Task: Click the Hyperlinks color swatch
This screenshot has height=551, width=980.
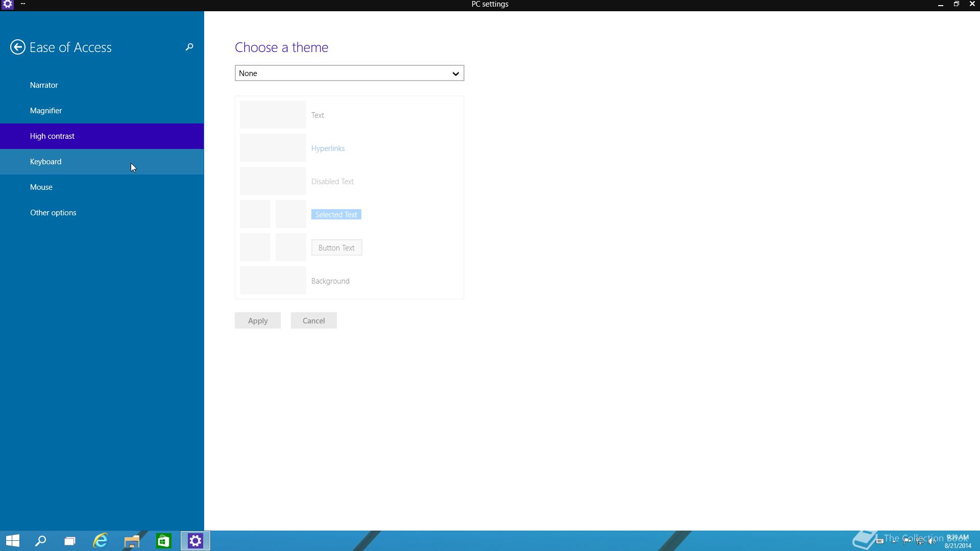Action: [x=273, y=148]
